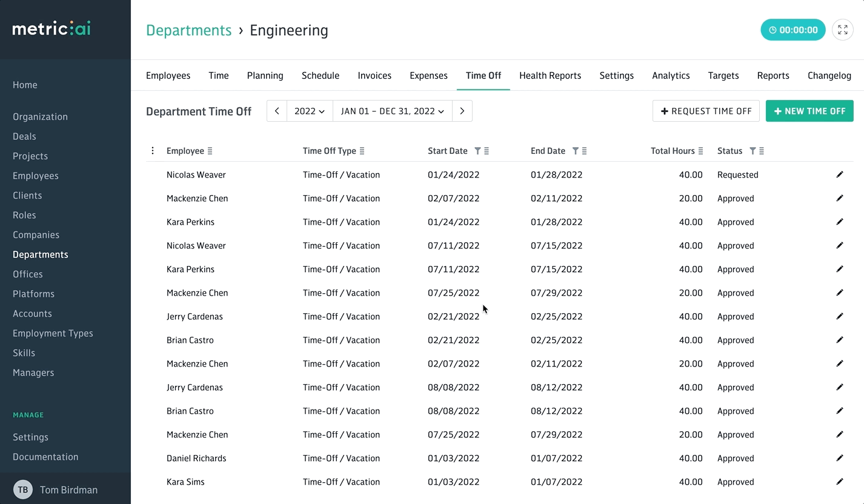Edit Kara Perkins' 01/24/2022 time off via the pencil icon
This screenshot has width=864, height=504.
840,222
